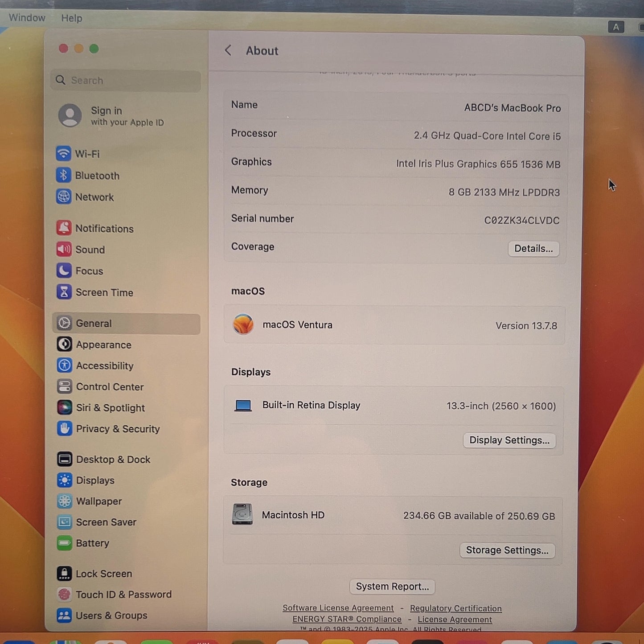Click the Intel Iris Plus Graphics 655 value

click(x=478, y=164)
